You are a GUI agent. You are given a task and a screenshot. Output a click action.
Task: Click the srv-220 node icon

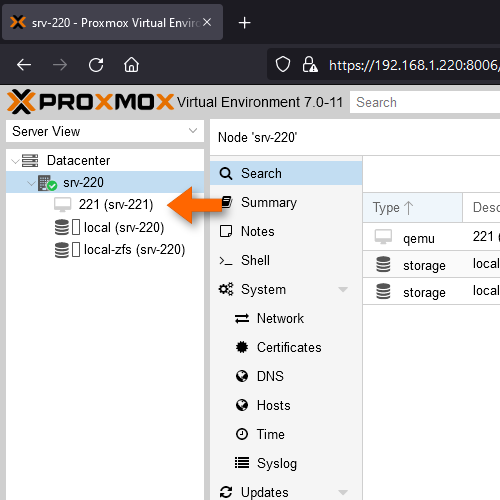pos(47,183)
